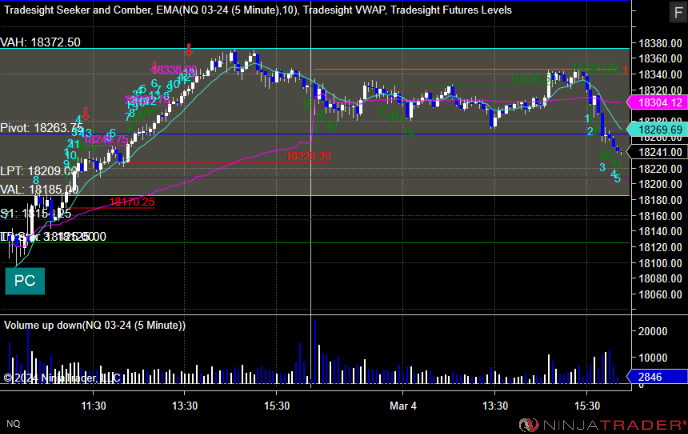The height and width of the screenshot is (434, 688).
Task: Click the first 15:30 time label before Mar 4
Action: 277,406
